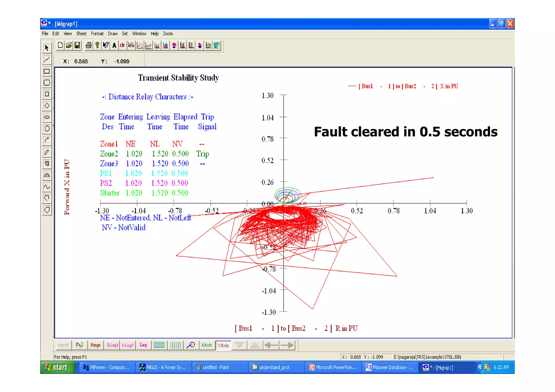This screenshot has width=555, height=392.
Task: Toggle S-LogX scale
Action: pyautogui.click(x=112, y=345)
